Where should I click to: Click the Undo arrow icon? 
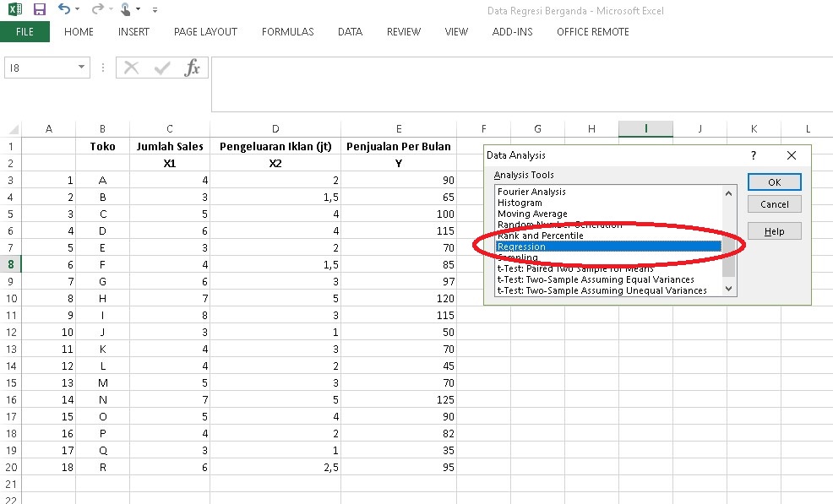coord(64,10)
